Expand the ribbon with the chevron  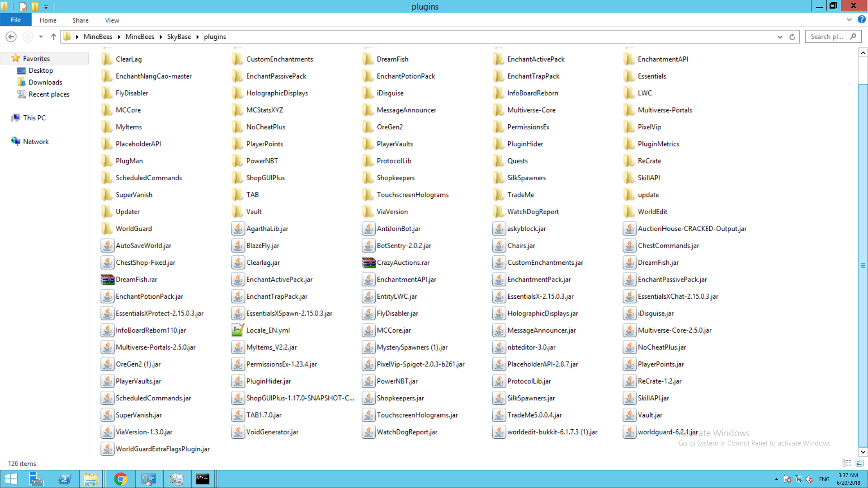(x=849, y=19)
